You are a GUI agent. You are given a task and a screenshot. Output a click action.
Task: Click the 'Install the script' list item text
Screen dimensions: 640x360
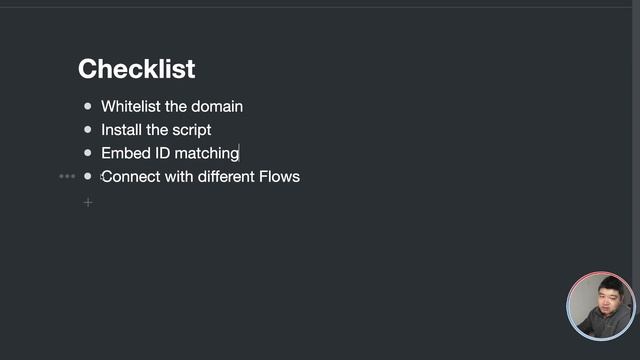156,130
